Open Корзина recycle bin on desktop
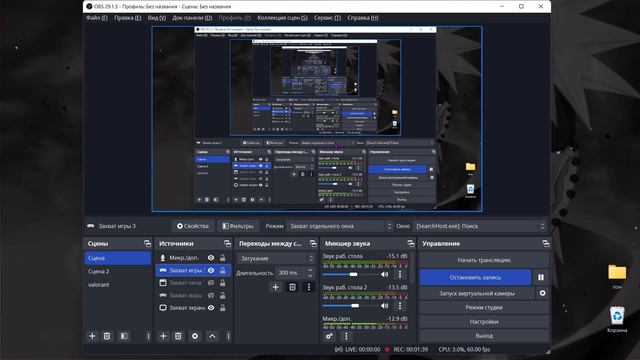The height and width of the screenshot is (360, 640). [617, 320]
